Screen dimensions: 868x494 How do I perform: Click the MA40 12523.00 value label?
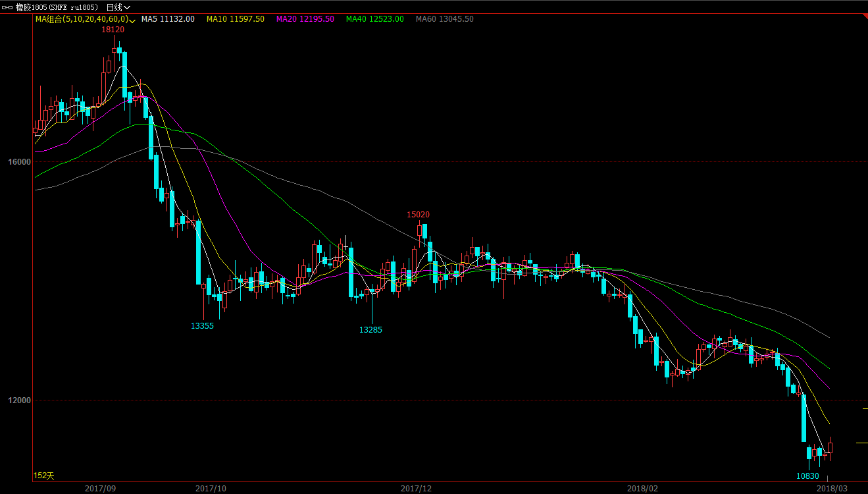point(375,19)
